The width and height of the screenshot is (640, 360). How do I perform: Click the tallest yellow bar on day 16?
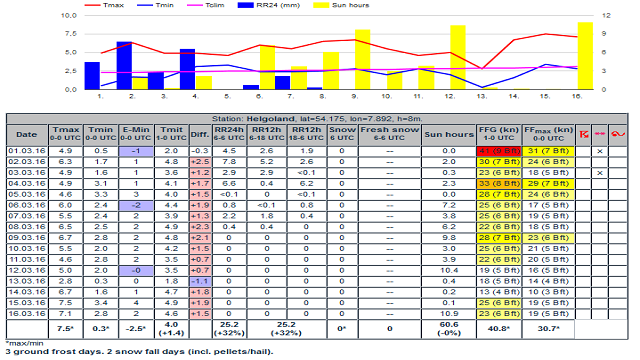(585, 56)
